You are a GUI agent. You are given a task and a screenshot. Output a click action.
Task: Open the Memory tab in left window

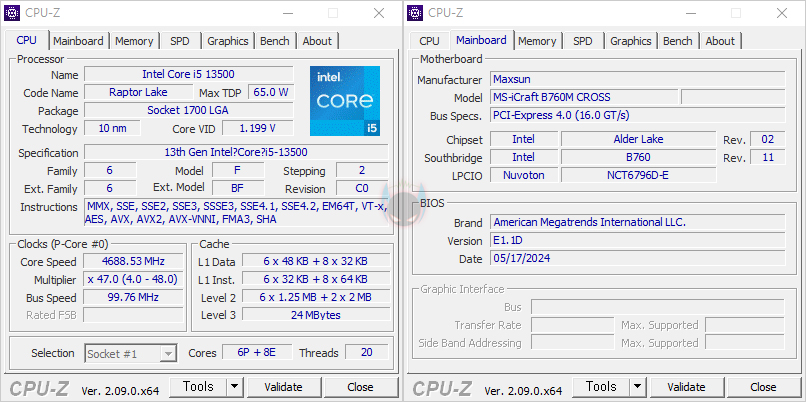(134, 41)
